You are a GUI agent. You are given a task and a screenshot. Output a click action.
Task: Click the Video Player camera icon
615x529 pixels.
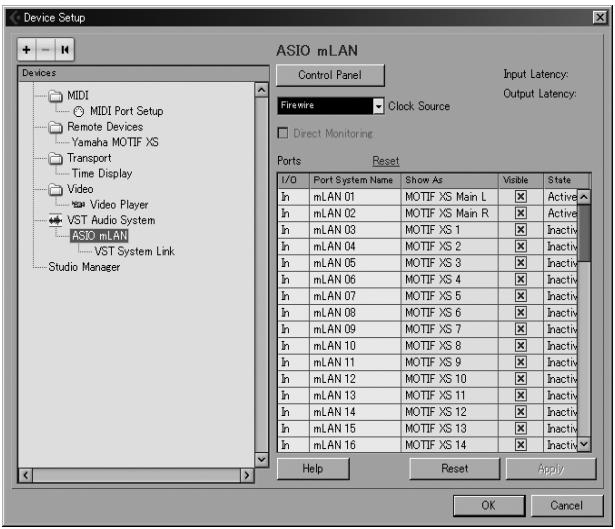[78, 204]
